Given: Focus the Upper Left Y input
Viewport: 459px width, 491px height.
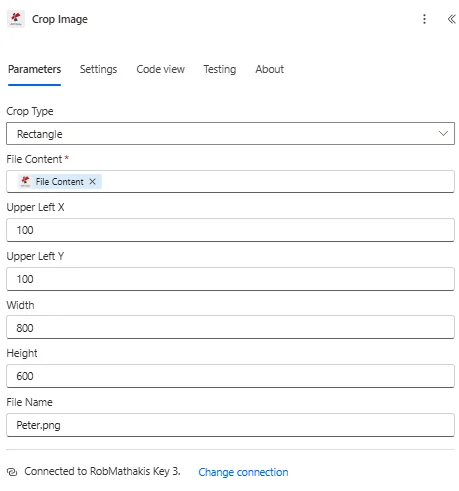Looking at the screenshot, I should (230, 279).
